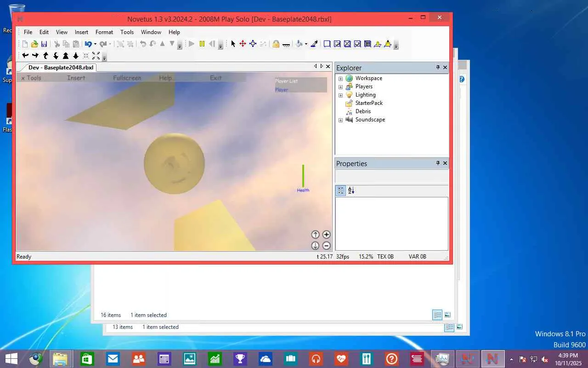Open overflow options after the Motor tool
Viewport: 588px width, 368px height.
click(396, 45)
